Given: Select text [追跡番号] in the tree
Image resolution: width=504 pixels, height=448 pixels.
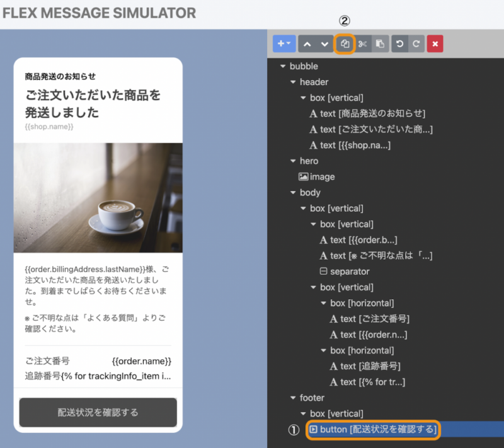Looking at the screenshot, I should click(365, 366).
